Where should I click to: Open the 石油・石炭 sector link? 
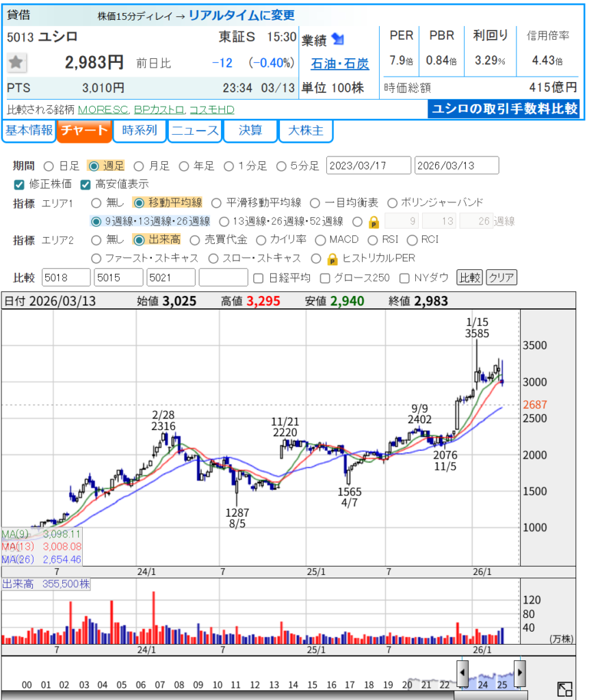tap(340, 64)
